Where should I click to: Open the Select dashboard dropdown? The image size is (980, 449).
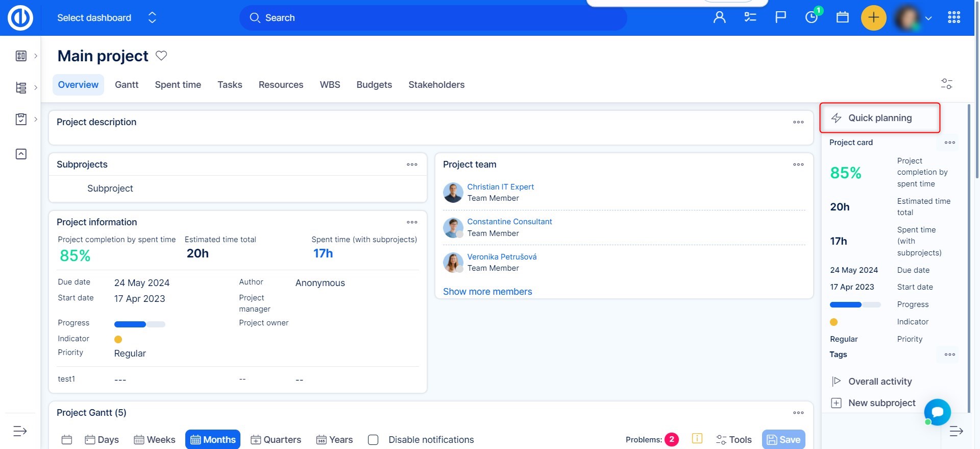[106, 18]
